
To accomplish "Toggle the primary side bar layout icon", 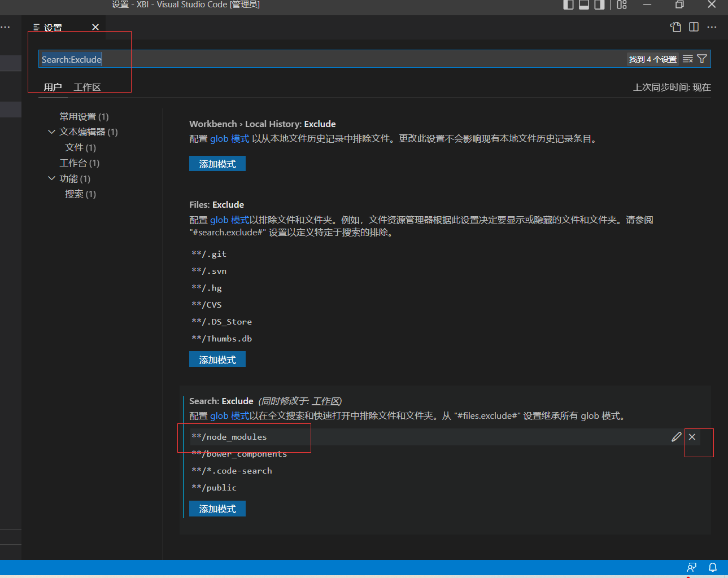I will tap(569, 5).
